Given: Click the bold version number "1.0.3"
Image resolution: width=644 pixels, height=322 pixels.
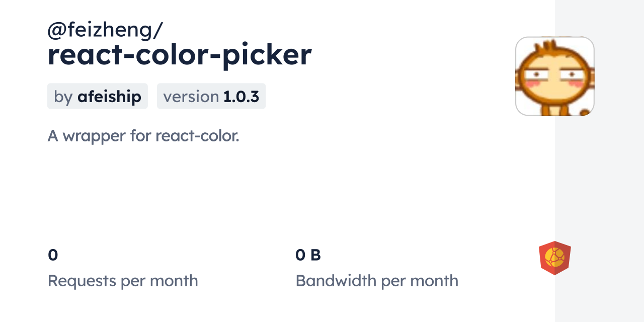Looking at the screenshot, I should (241, 96).
